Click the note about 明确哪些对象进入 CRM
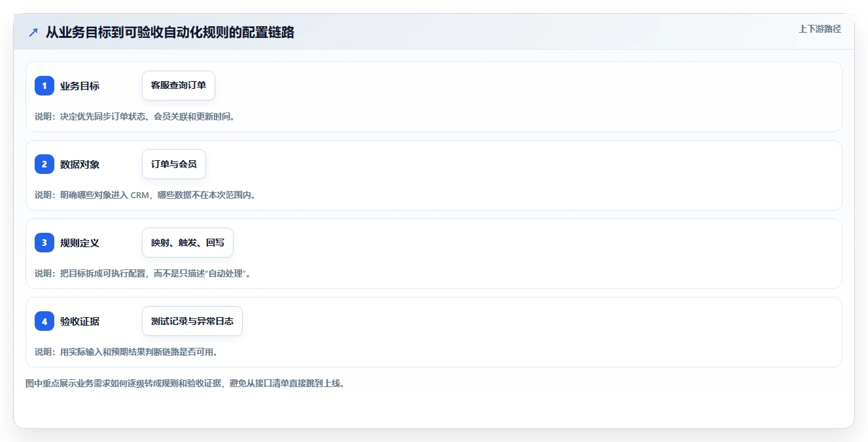 click(145, 195)
